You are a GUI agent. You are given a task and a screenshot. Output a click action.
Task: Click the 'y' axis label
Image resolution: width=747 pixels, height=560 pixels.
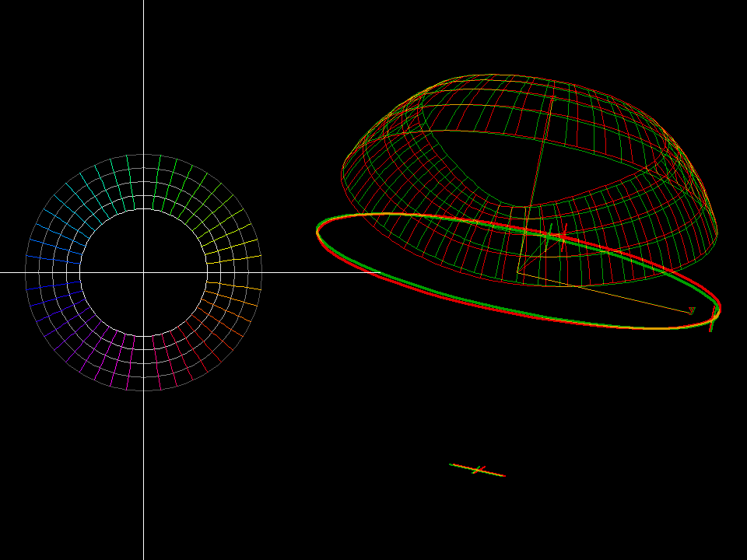tap(692, 310)
